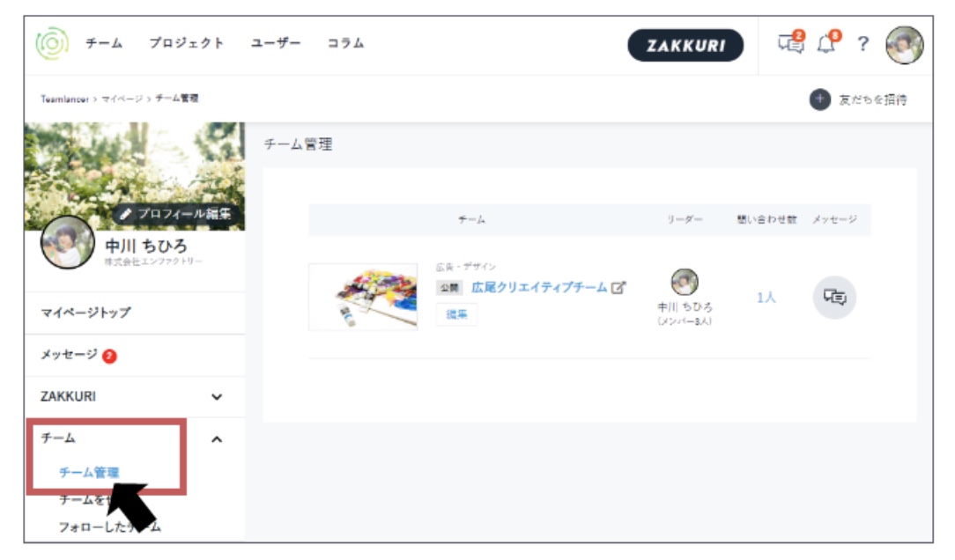Open the チーム top navigation item
Viewport: 955px width, 560px height.
coord(104,43)
